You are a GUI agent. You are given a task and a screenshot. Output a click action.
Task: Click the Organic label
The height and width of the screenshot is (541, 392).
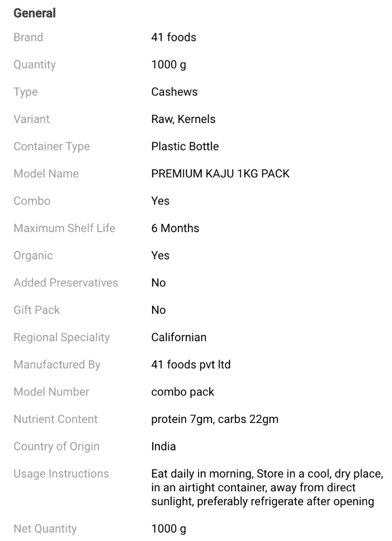33,256
